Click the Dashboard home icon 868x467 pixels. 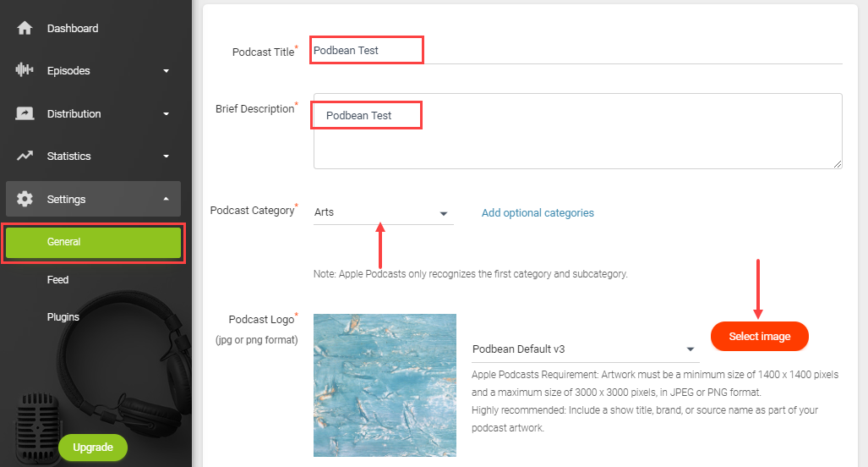coord(25,28)
